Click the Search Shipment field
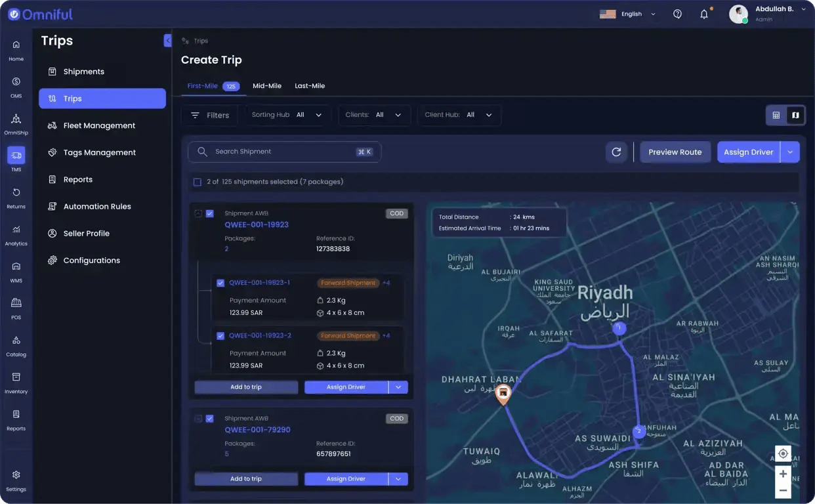 pos(285,152)
